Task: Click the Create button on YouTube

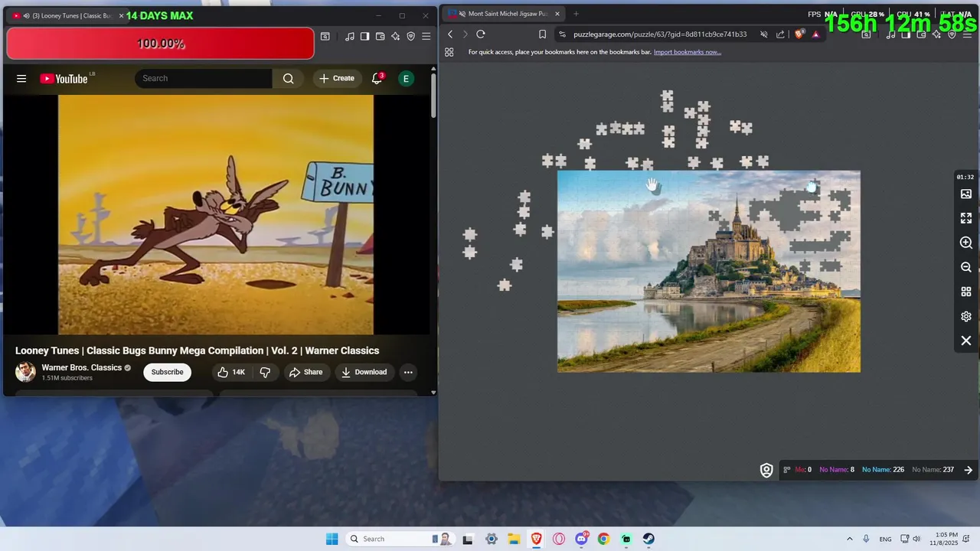Action: coord(337,78)
